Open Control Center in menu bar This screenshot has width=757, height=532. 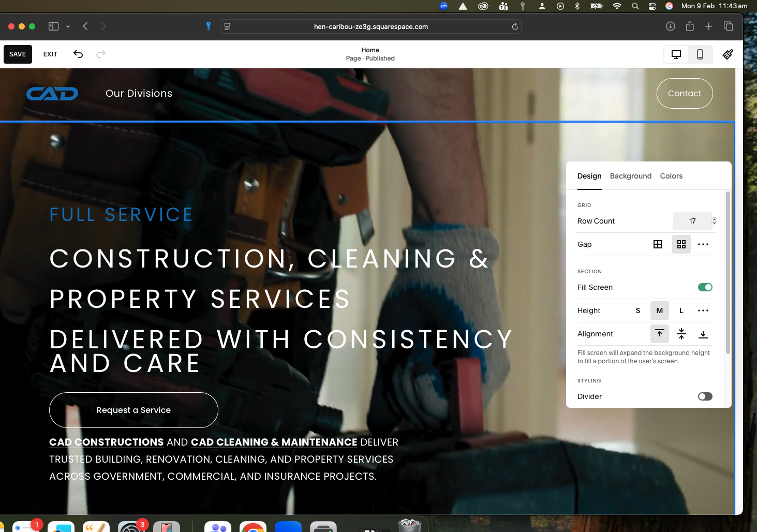652,6
